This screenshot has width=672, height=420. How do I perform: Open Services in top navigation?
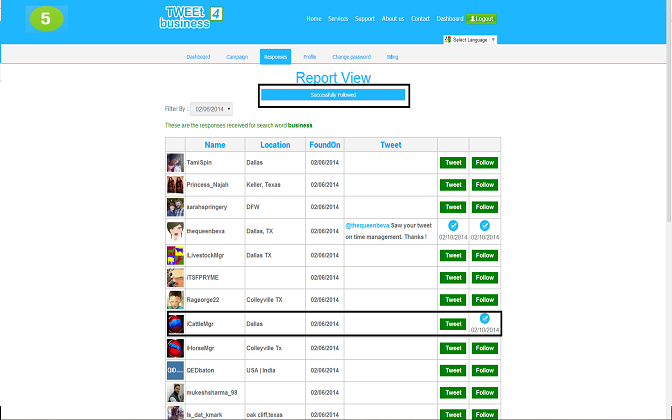click(x=338, y=19)
